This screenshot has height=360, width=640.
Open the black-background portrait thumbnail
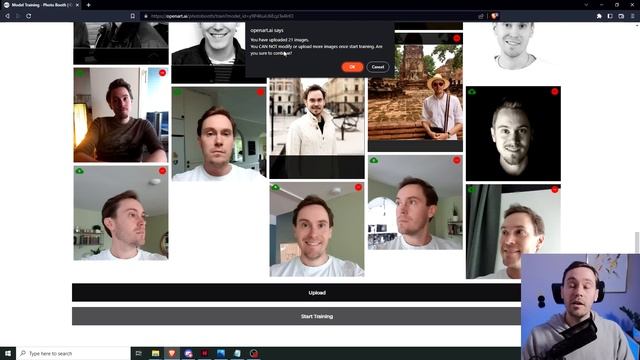(x=513, y=133)
